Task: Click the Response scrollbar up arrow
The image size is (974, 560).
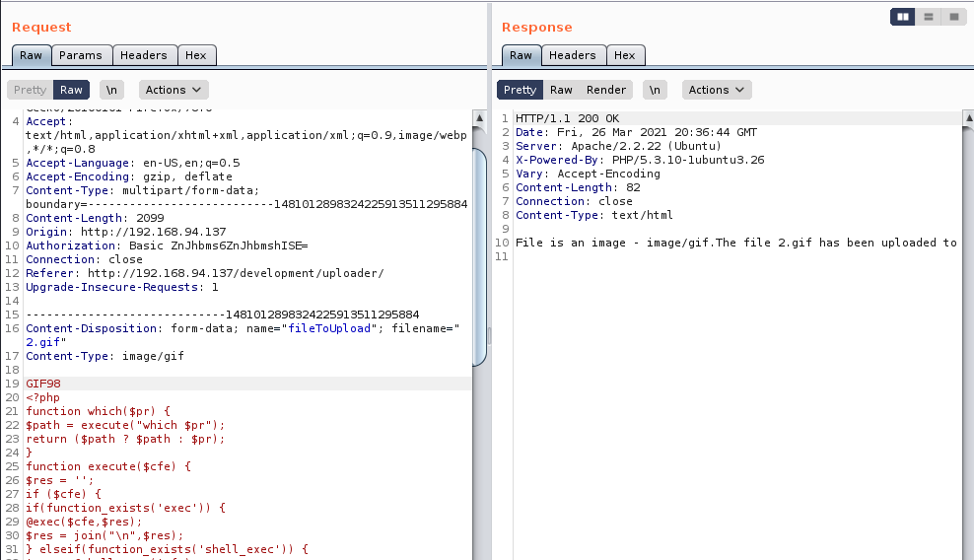Action: point(968,118)
